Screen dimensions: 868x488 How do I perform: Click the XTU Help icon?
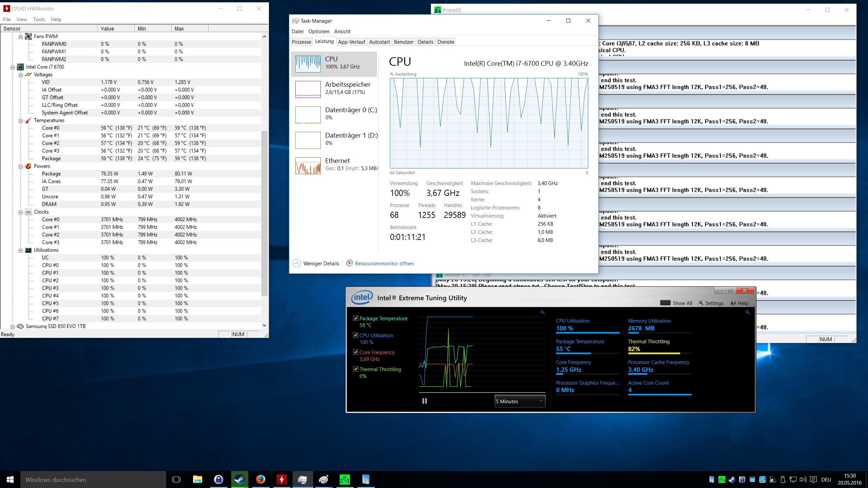click(x=733, y=303)
